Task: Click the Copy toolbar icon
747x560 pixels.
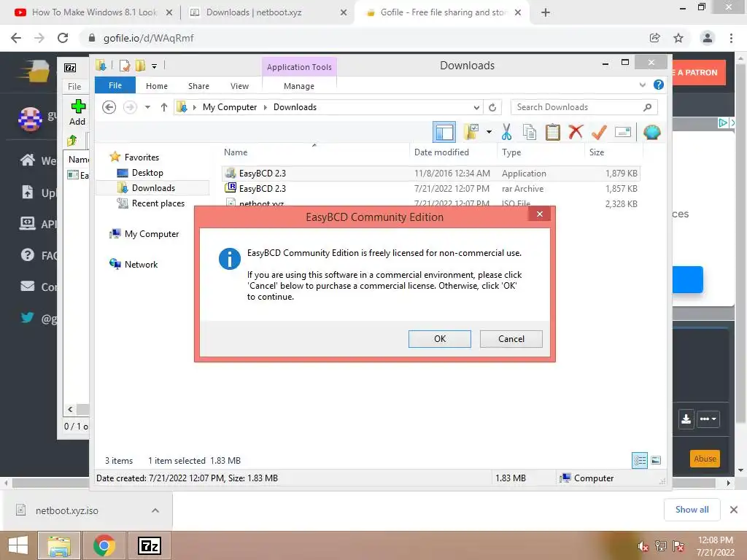Action: click(x=530, y=132)
